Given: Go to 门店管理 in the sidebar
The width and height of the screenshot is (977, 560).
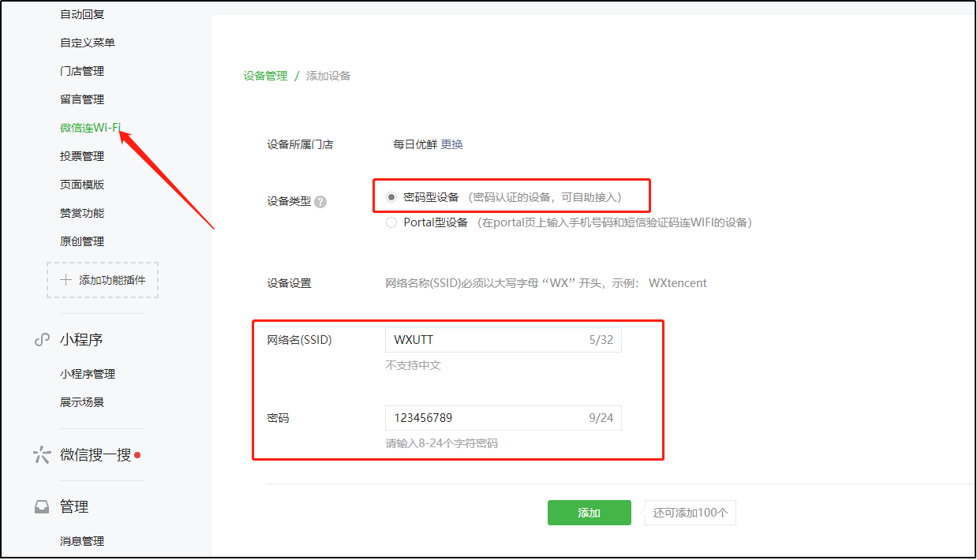Looking at the screenshot, I should pos(82,71).
